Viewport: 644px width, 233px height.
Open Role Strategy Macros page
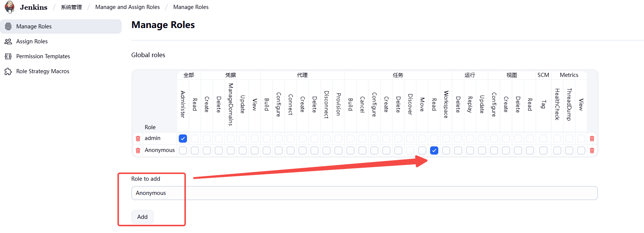coord(43,71)
